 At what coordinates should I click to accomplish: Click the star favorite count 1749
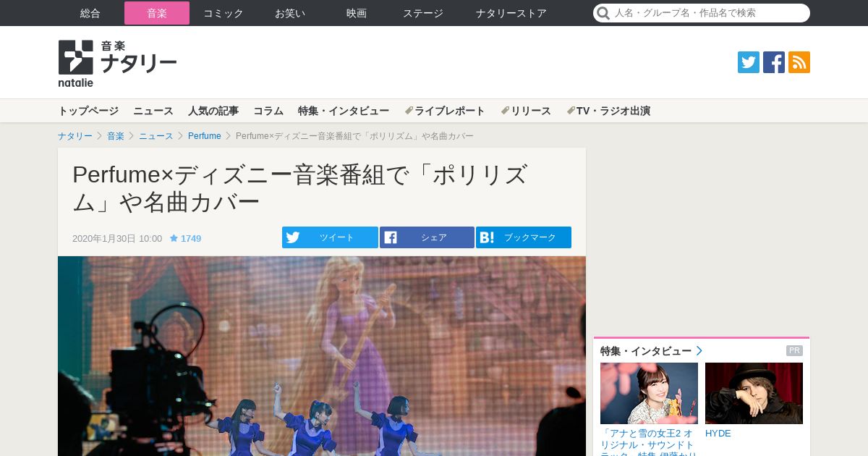185,238
